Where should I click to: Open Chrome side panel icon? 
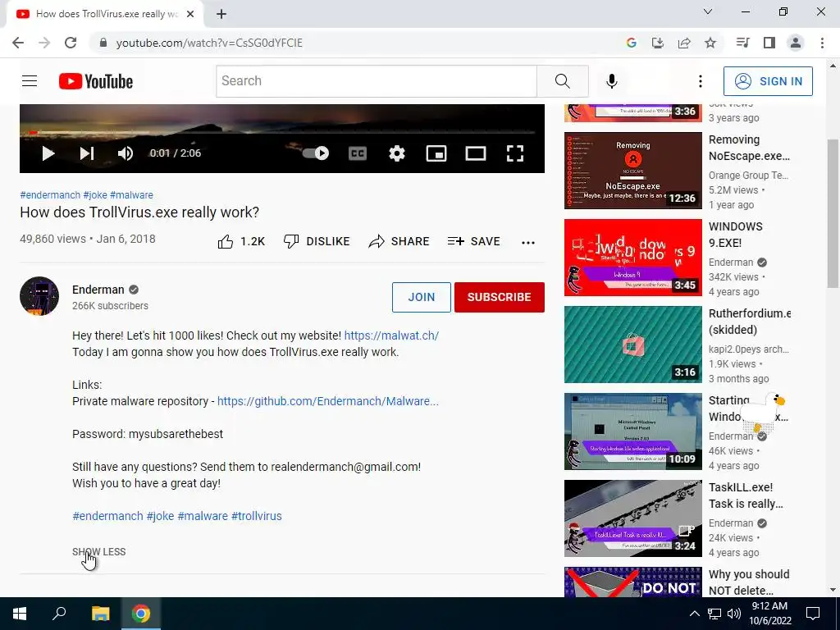(769, 43)
